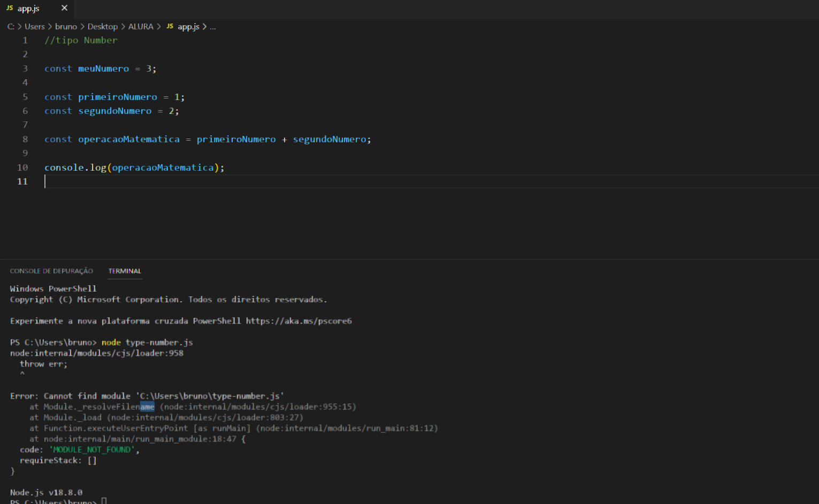Click the operacaoMatematica declaration on line 8
819x504 pixels.
point(129,139)
